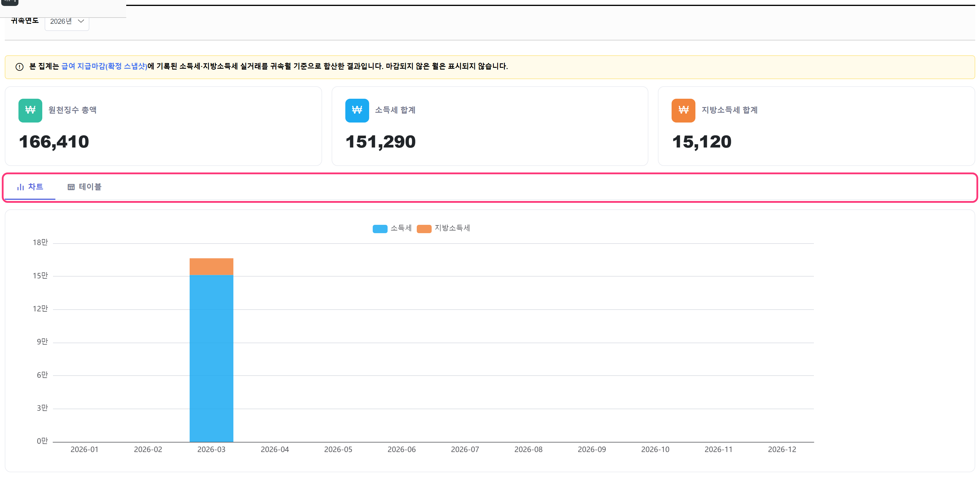Image resolution: width=980 pixels, height=477 pixels.
Task: Click the bar chart icon on 차트 tab
Action: point(21,187)
